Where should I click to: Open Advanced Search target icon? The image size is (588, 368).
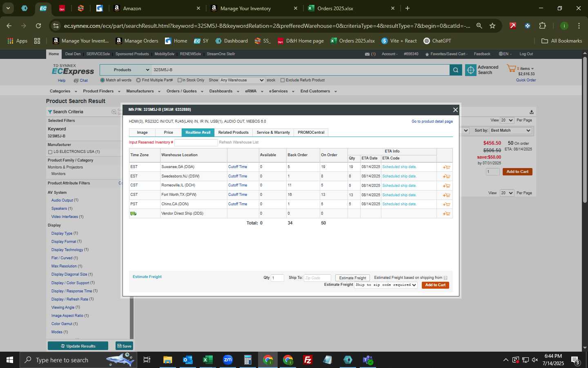tap(470, 70)
